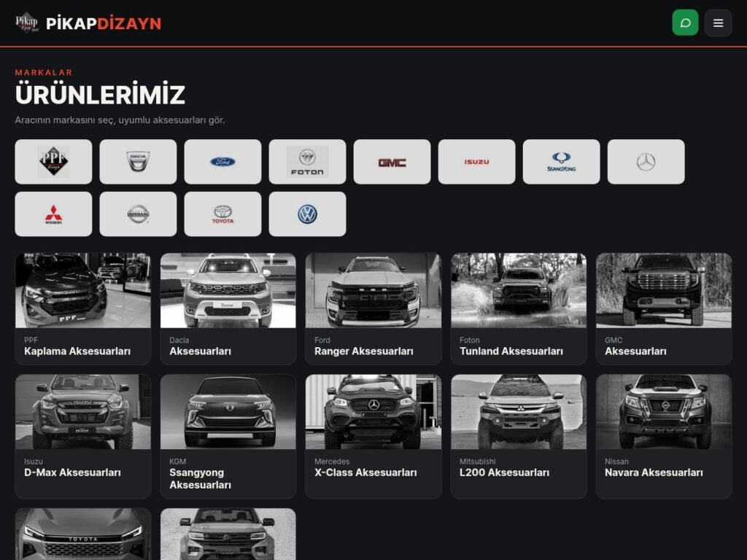
Task: Open the Volkswagen Amarok truck photo
Action: click(228, 534)
